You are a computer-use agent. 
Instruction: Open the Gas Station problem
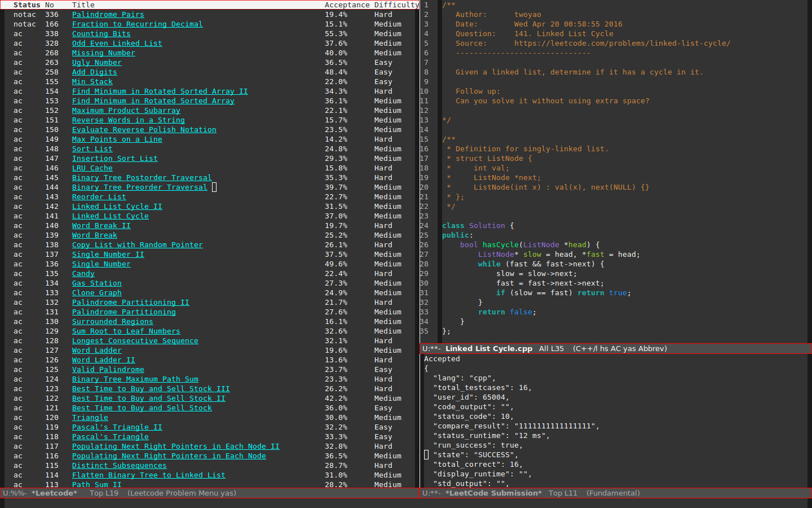pos(96,283)
